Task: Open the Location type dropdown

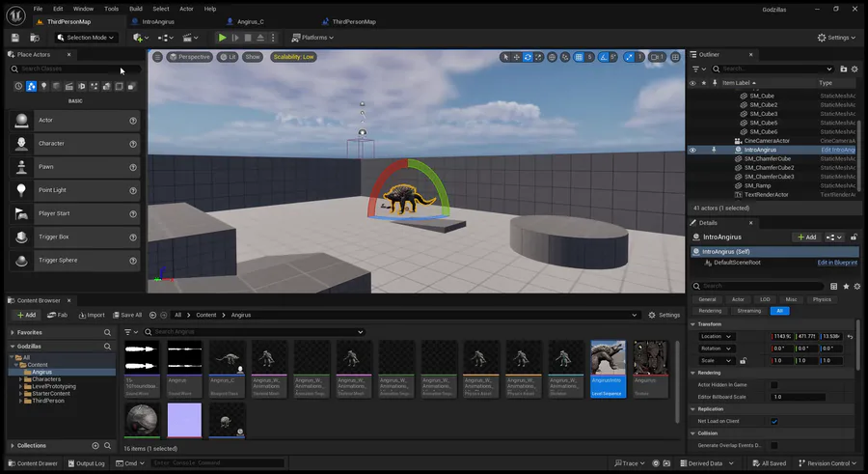Action: [716, 337]
